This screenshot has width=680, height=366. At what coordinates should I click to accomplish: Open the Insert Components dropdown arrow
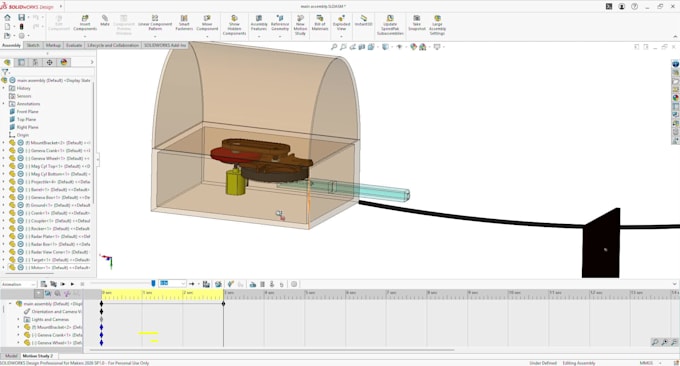pos(85,36)
